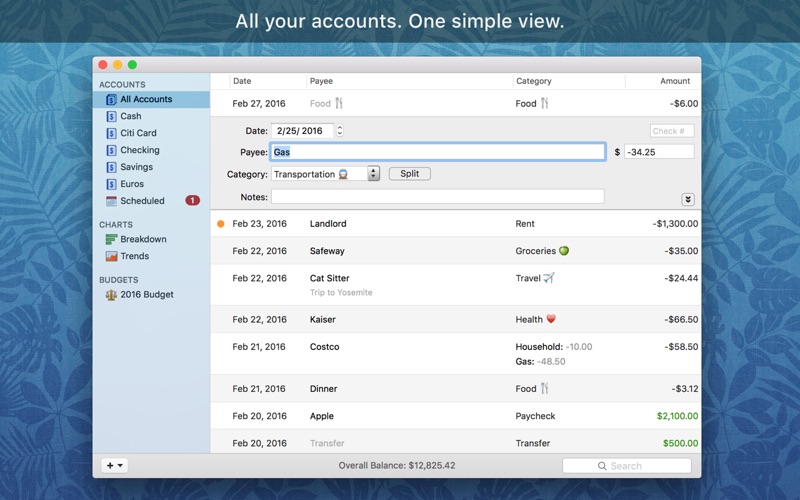Image resolution: width=800 pixels, height=500 pixels.
Task: Click the orange pending dot beside Landlord
Action: (220, 224)
